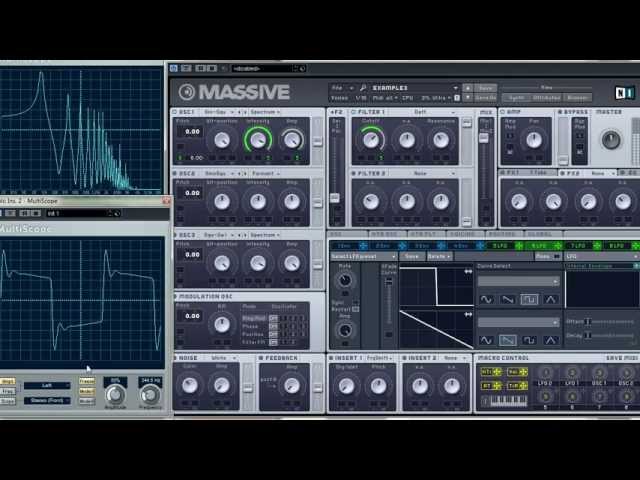Click the green modulation handle of 7 LFO
640x480 pixels.
[597, 246]
